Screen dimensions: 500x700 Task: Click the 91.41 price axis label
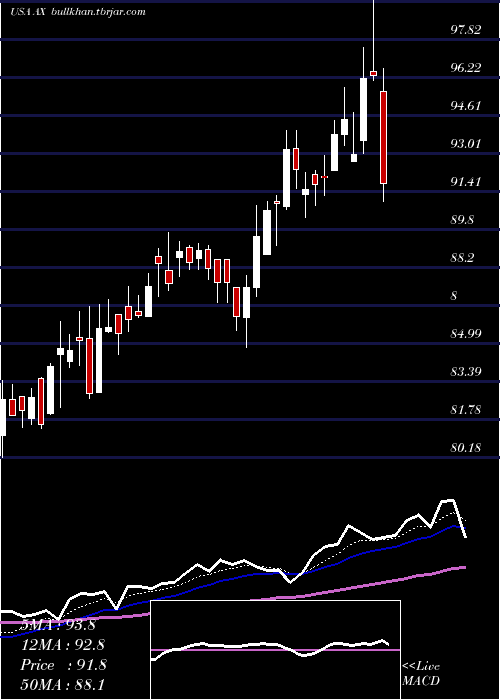tap(466, 182)
